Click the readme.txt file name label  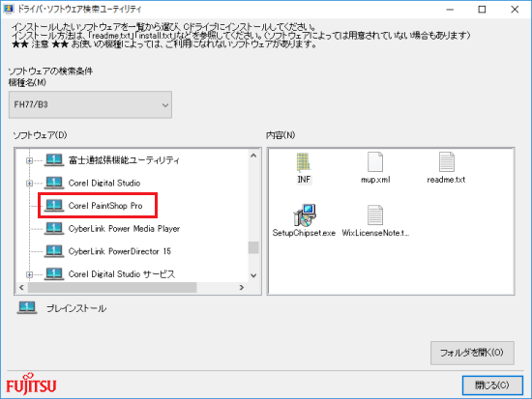[446, 180]
